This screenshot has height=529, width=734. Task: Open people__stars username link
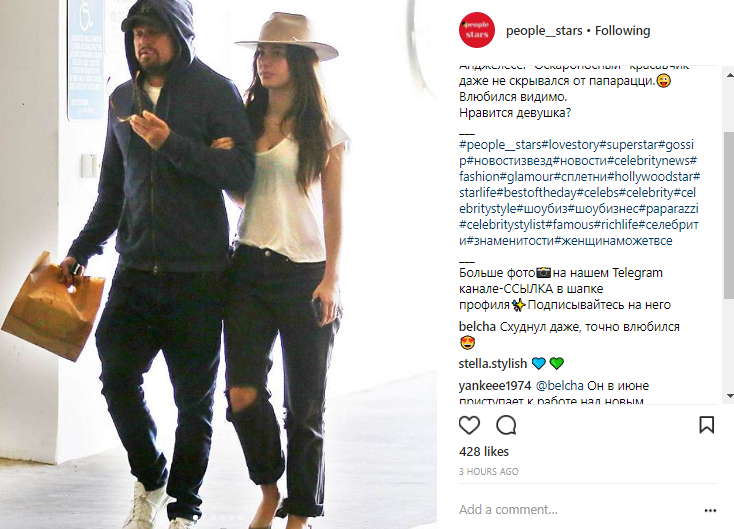(544, 31)
